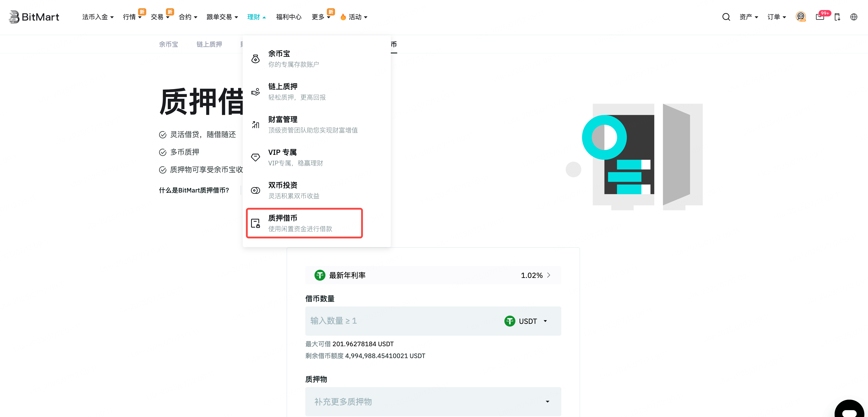The width and height of the screenshot is (868, 417).
Task: Click the diamond icon for VIP 专属
Action: click(256, 157)
